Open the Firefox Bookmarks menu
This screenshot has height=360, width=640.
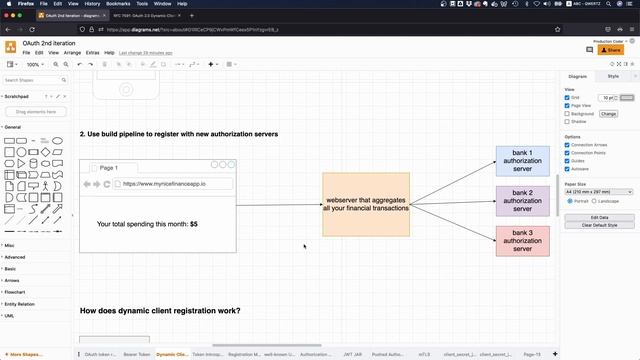pyautogui.click(x=118, y=4)
